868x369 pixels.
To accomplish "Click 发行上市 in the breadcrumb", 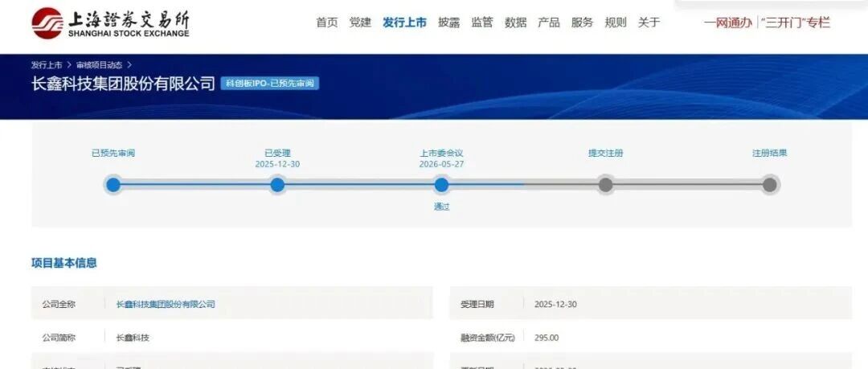I will click(47, 65).
